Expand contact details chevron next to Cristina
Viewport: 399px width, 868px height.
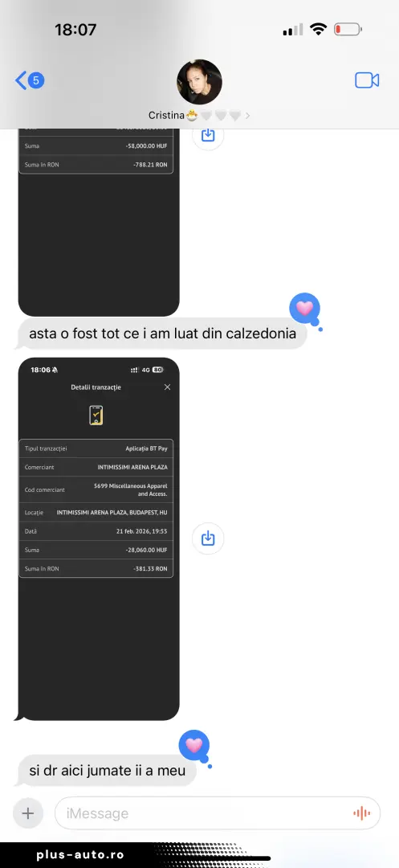coord(247,116)
